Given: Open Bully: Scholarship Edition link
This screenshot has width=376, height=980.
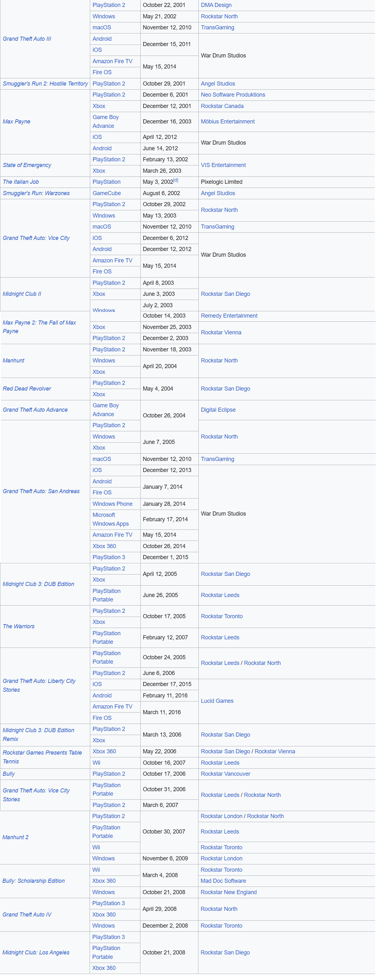Looking at the screenshot, I should click(33, 881).
